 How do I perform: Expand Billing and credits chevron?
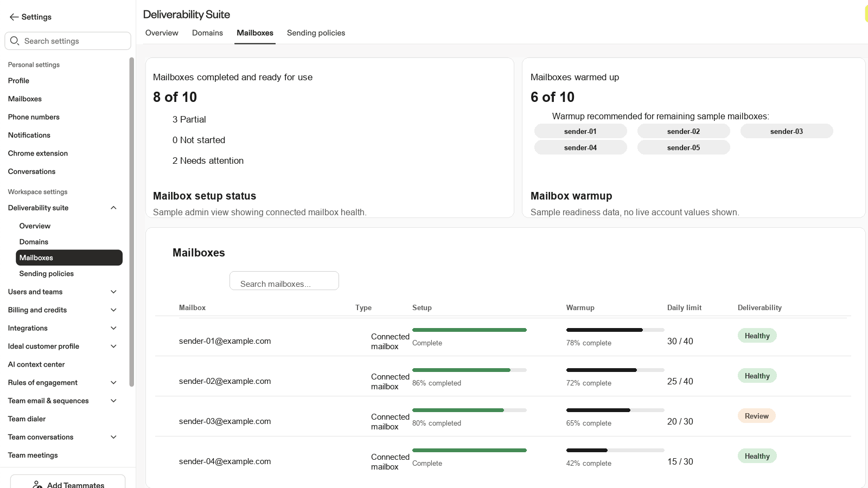[x=113, y=310]
